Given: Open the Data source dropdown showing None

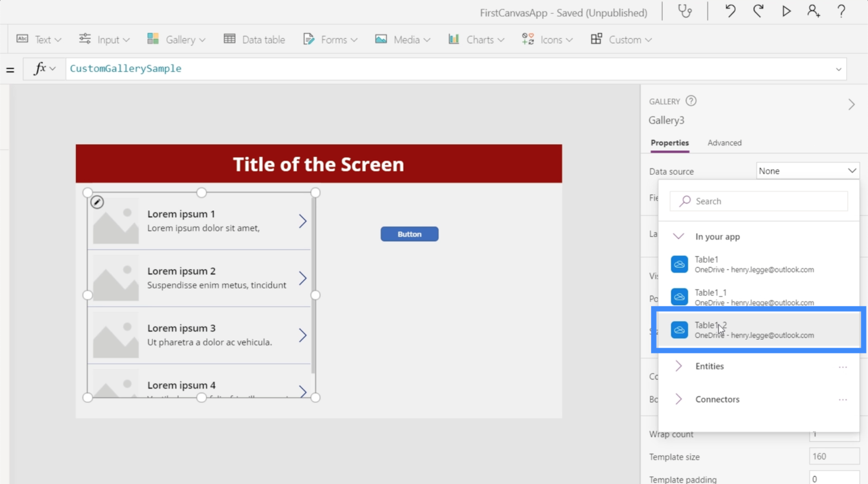Looking at the screenshot, I should pos(808,171).
